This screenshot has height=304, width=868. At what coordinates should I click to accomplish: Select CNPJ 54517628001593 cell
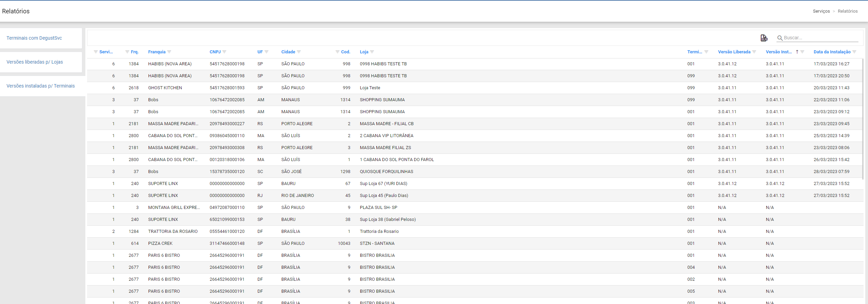tap(227, 88)
